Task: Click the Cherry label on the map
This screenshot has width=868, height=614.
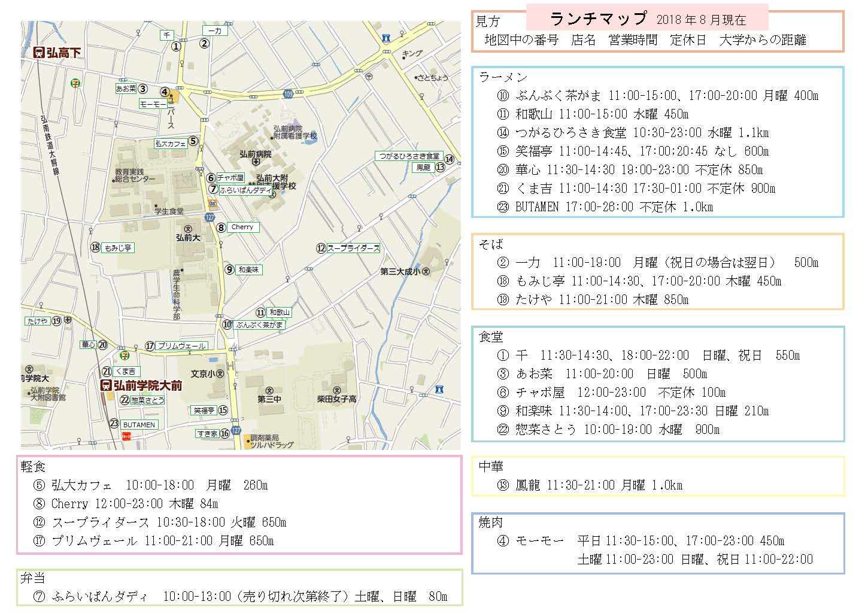Action: click(242, 227)
